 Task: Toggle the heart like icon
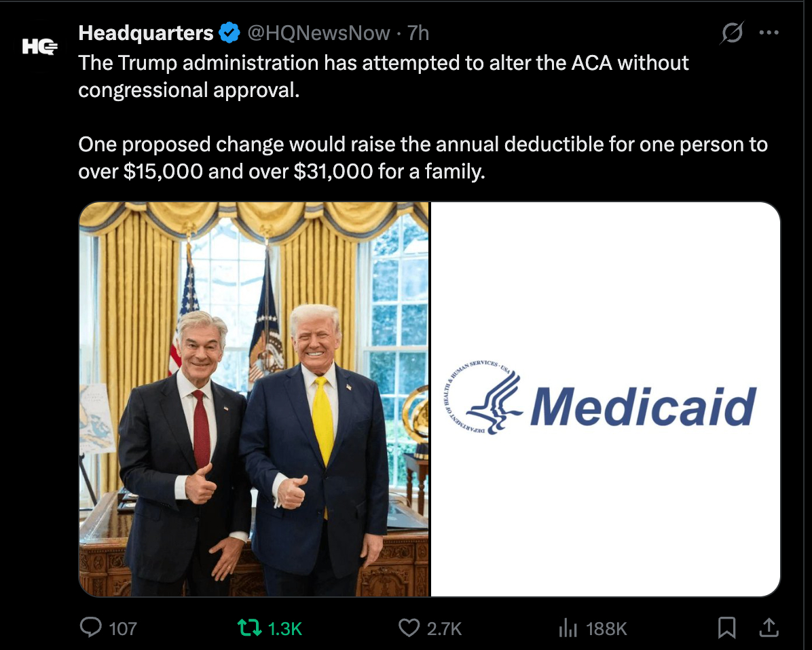409,628
